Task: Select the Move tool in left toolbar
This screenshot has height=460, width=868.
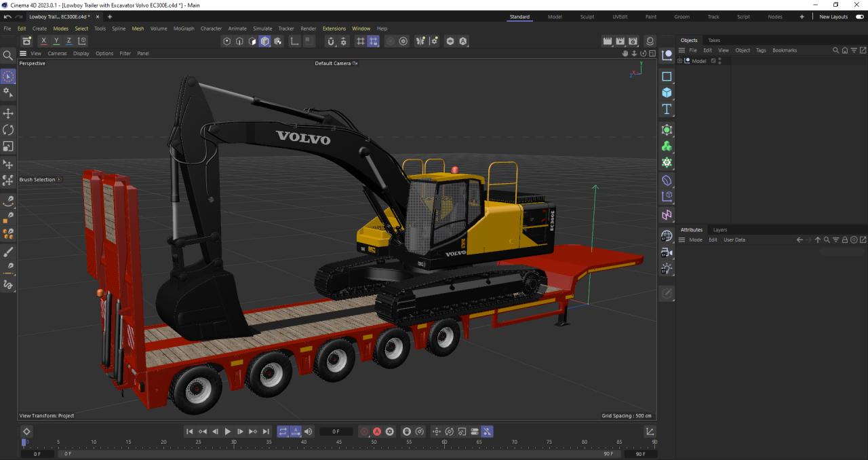Action: tap(8, 113)
